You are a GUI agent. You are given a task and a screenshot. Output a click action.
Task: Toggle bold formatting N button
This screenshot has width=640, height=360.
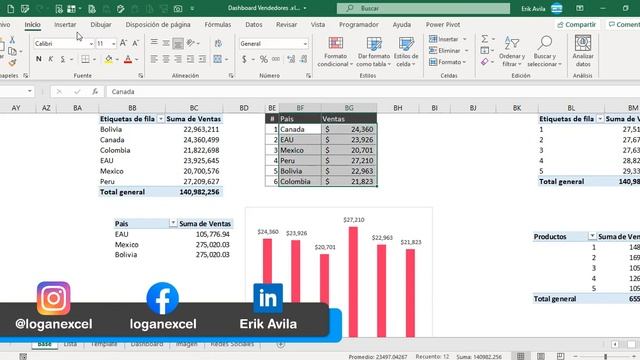39,59
